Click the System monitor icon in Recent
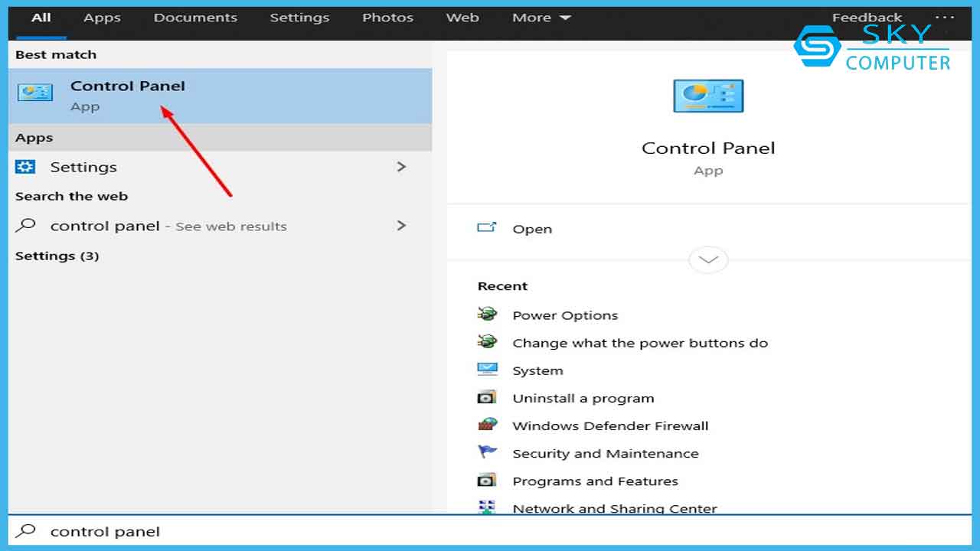This screenshot has height=551, width=980. [x=487, y=370]
